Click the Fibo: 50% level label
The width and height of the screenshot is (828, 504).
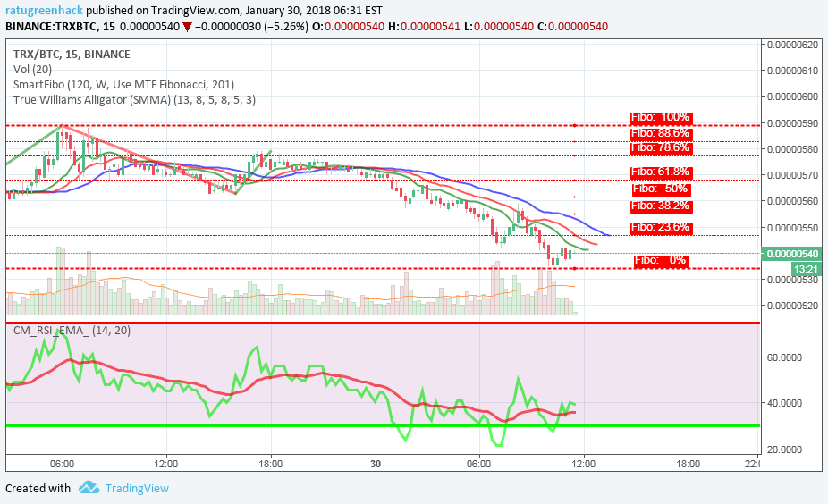click(x=661, y=189)
